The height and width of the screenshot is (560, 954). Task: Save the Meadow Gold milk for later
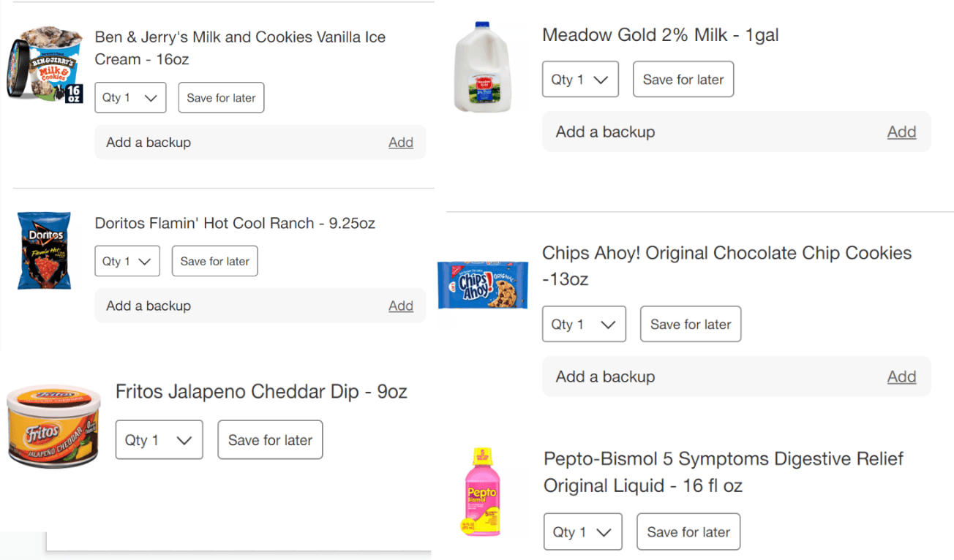(683, 80)
